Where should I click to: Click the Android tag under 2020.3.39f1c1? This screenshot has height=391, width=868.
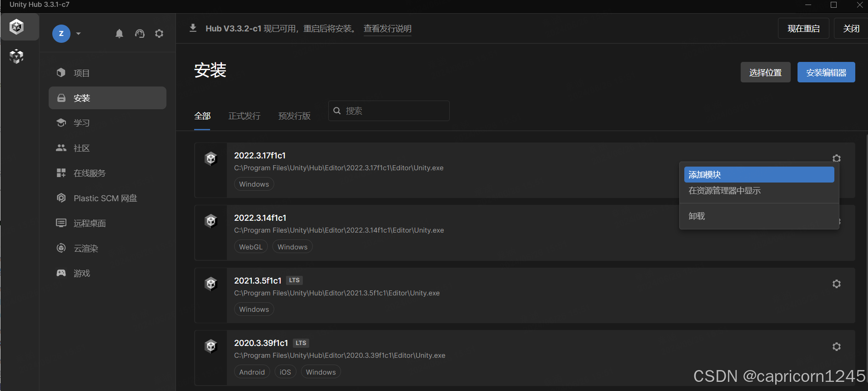(x=252, y=372)
